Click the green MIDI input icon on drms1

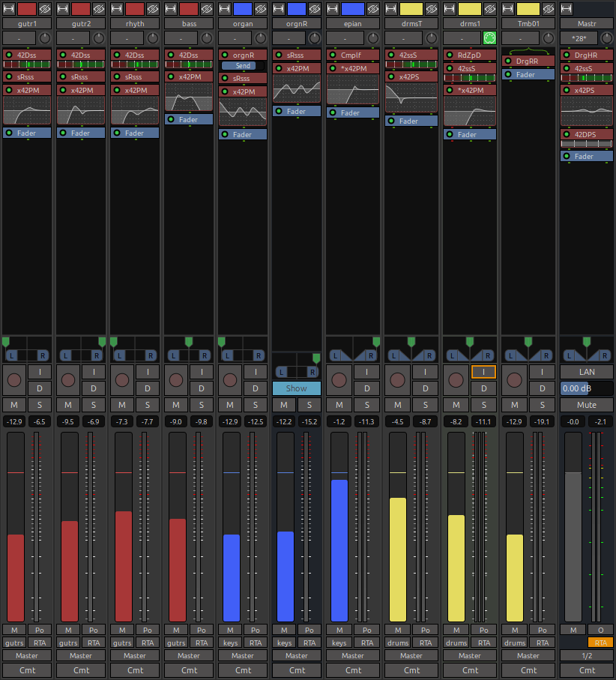point(490,38)
